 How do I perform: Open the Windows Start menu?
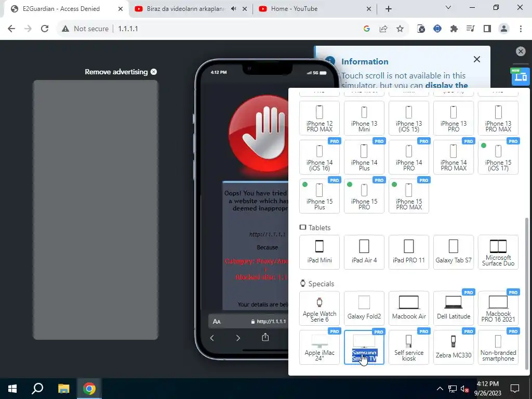12,389
